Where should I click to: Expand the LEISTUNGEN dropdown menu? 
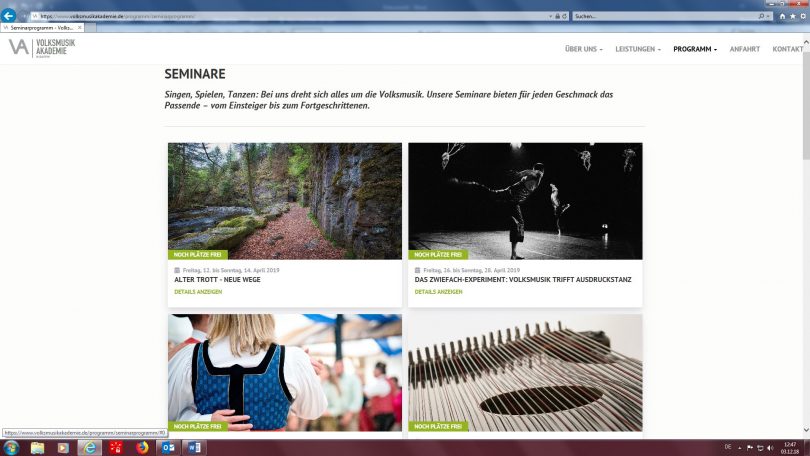(x=637, y=49)
